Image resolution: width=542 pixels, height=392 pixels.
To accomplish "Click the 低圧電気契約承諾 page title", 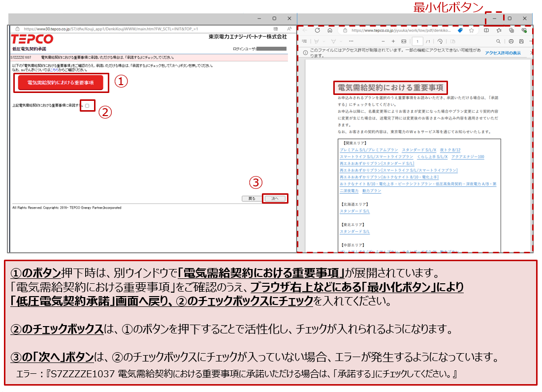I will click(x=29, y=49).
